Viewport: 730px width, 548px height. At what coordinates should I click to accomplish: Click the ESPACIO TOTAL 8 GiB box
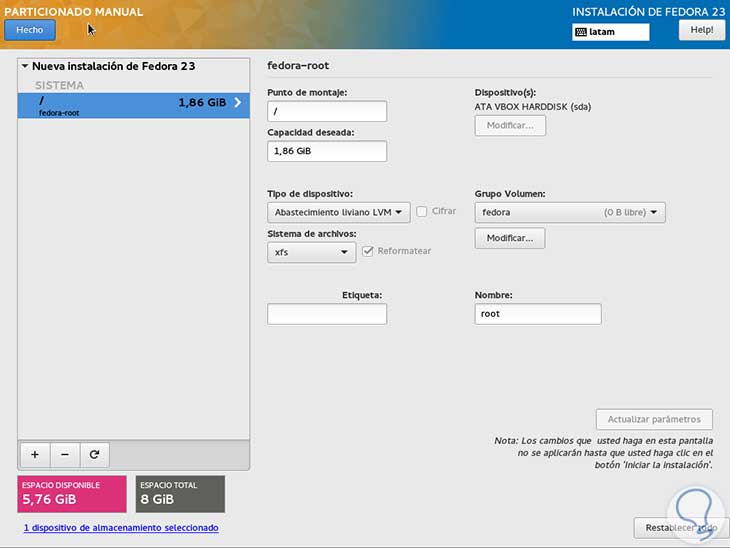tap(180, 494)
